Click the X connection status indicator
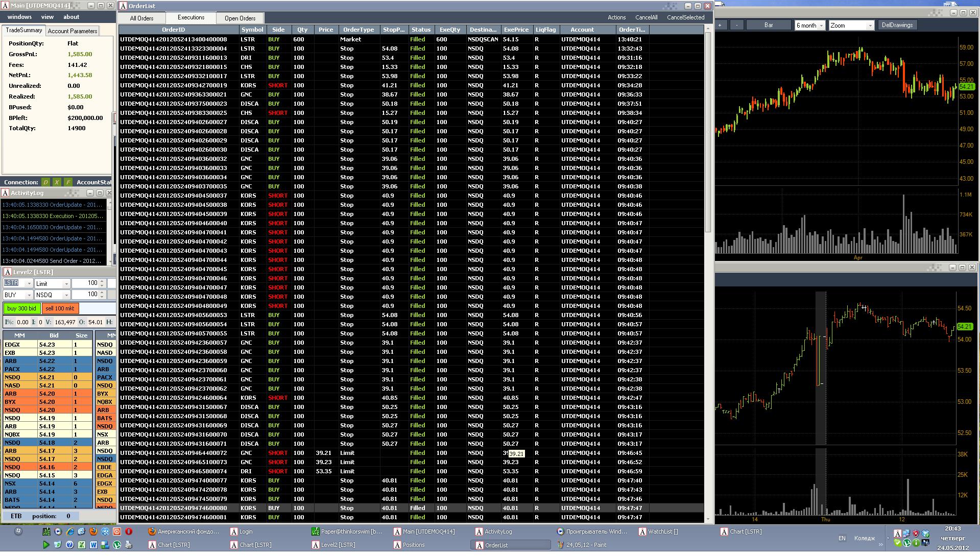 (x=57, y=182)
